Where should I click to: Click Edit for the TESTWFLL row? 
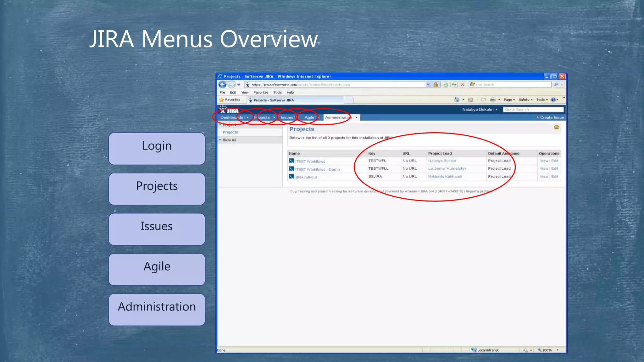555,168
